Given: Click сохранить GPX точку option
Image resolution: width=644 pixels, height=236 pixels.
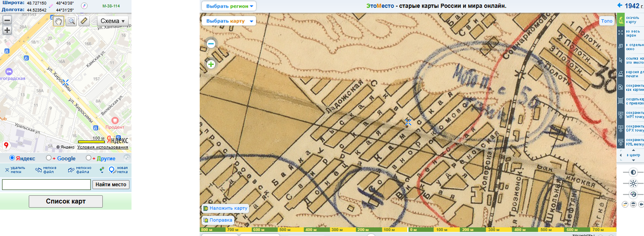Looking at the screenshot, I should tap(630, 129).
